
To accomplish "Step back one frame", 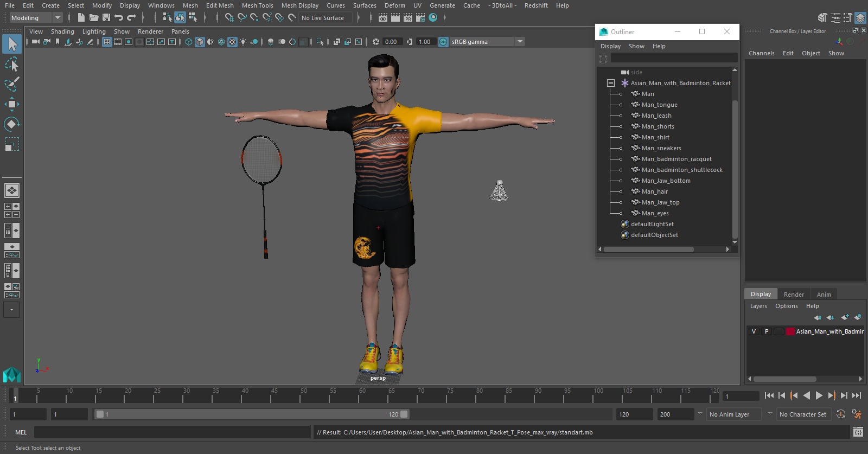I will click(782, 395).
